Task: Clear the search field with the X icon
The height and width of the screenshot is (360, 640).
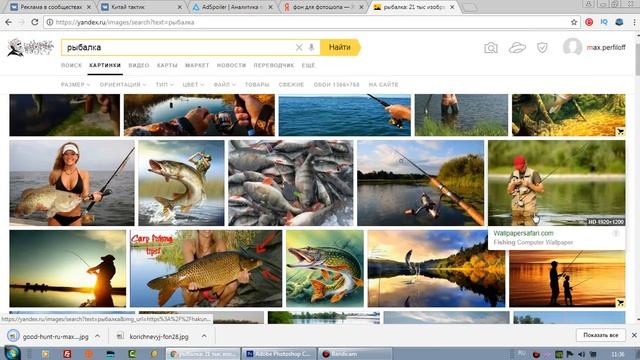Action: pos(299,47)
